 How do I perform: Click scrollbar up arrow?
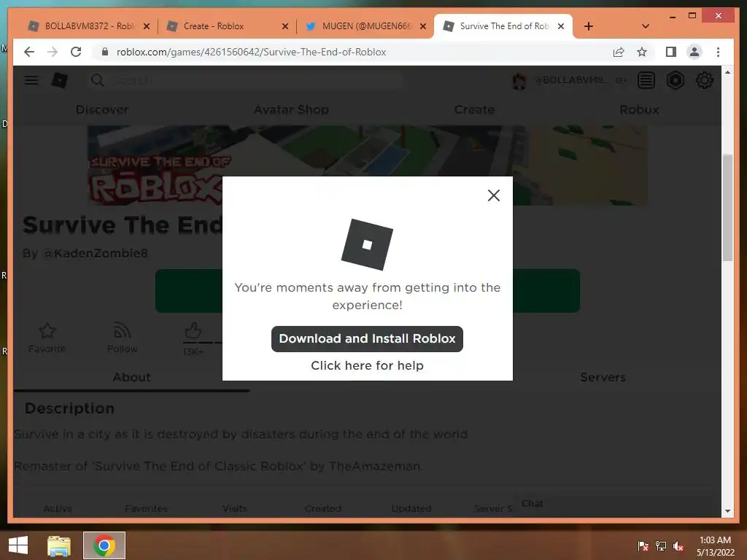727,72
